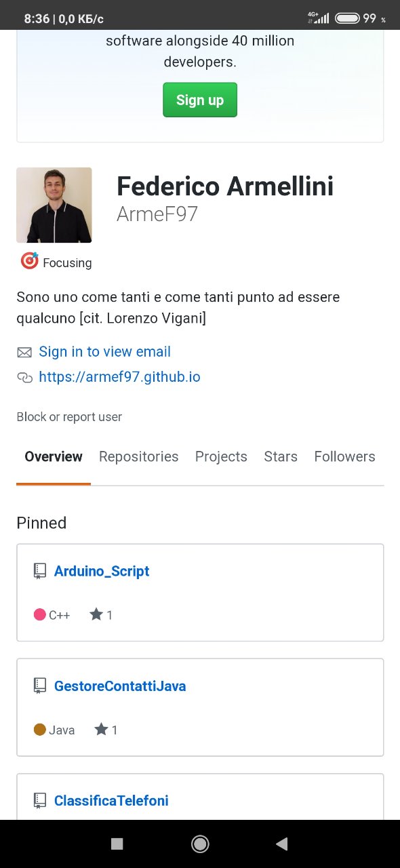Viewport: 400px width, 868px height.
Task: Open Sign in to view email link
Action: click(105, 351)
